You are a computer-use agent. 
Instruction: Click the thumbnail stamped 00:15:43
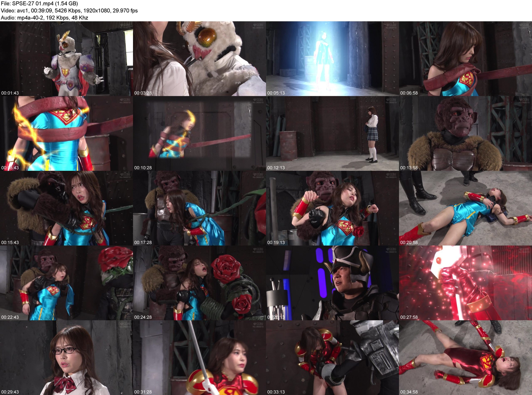coord(66,208)
